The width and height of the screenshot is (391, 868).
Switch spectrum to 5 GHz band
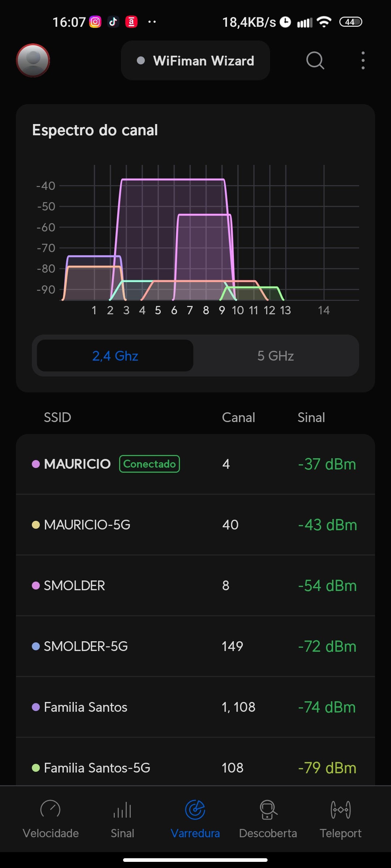coord(276,356)
